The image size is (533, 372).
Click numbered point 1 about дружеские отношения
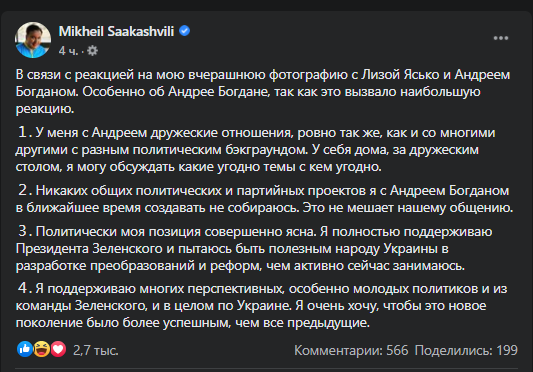point(255,150)
